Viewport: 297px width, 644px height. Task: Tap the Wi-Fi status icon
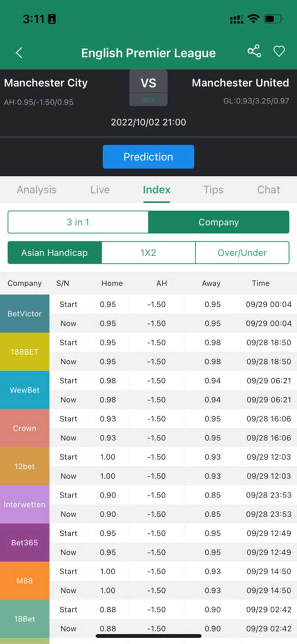(253, 19)
